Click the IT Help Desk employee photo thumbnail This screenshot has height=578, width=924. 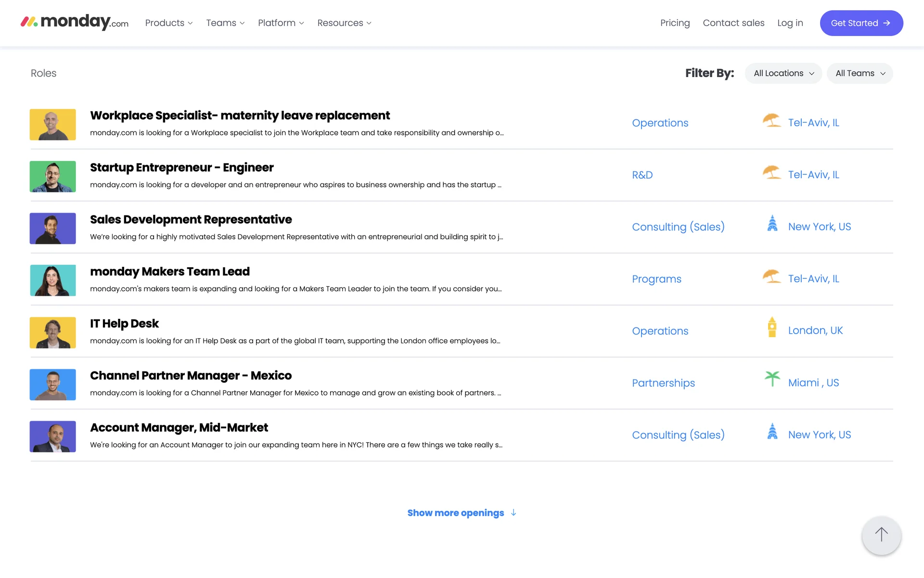53,332
